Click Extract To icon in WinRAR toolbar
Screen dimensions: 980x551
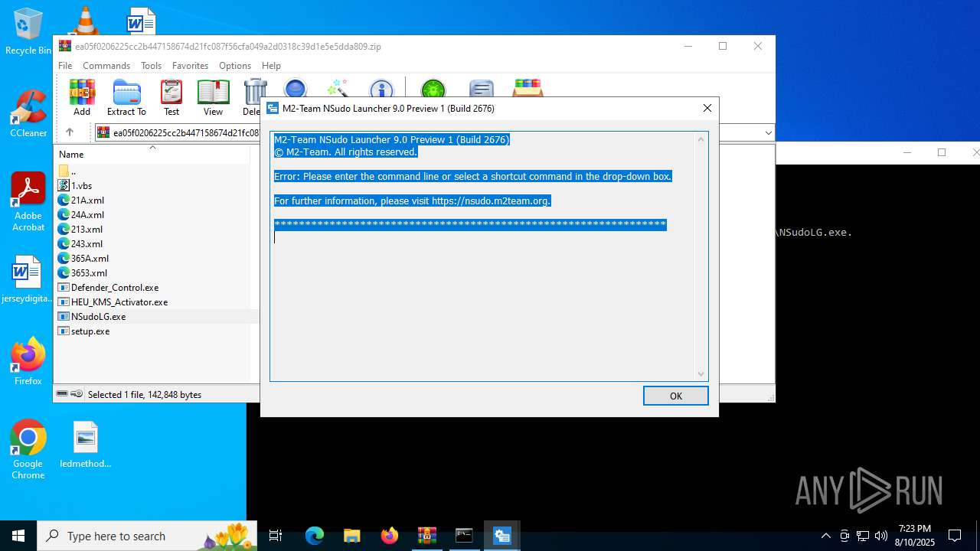tap(126, 98)
